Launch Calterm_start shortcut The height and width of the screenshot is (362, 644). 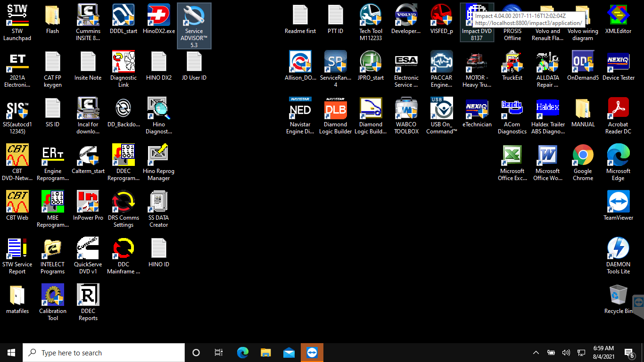[x=88, y=159]
